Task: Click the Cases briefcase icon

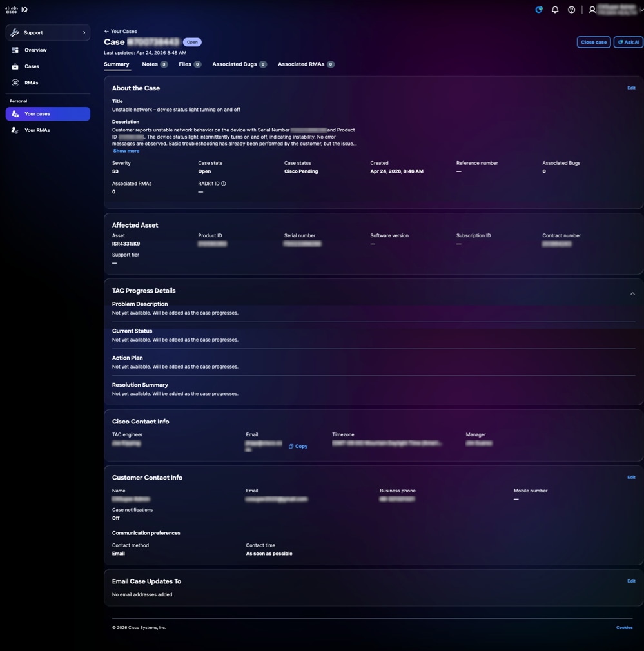Action: pos(15,66)
